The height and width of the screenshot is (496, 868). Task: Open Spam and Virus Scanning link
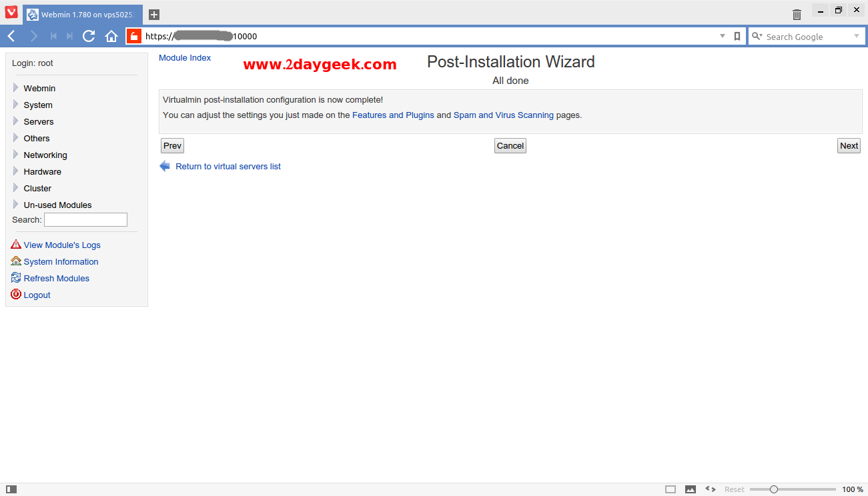point(504,115)
